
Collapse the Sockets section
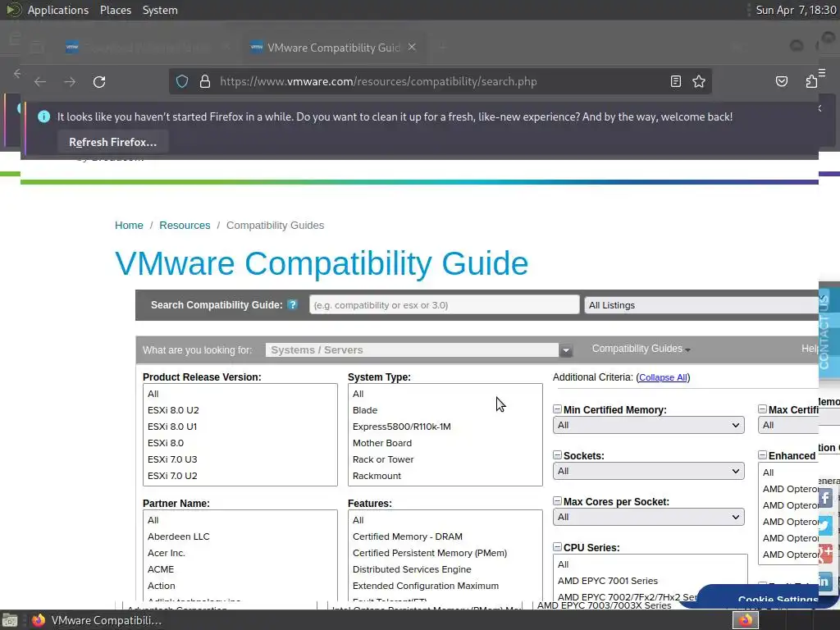click(557, 455)
